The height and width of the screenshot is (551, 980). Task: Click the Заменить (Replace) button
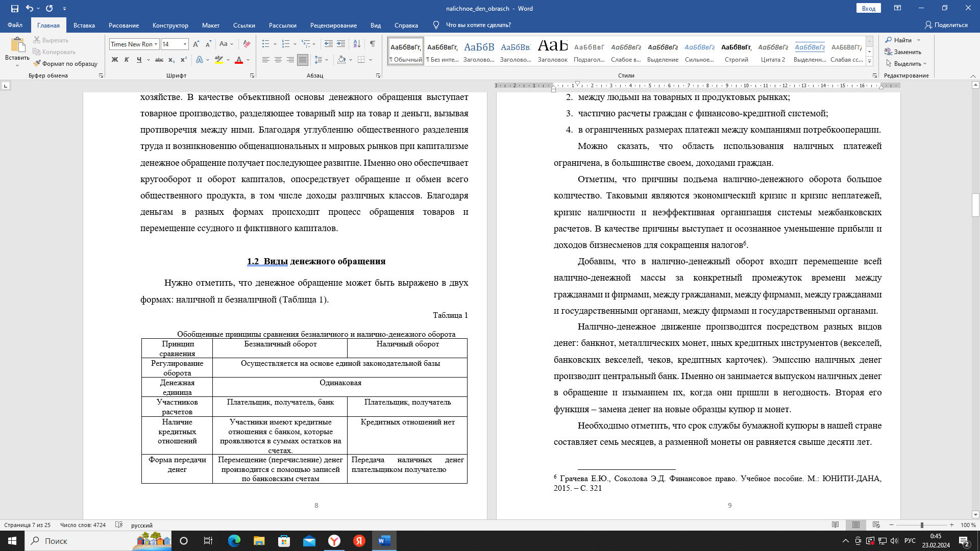903,52
